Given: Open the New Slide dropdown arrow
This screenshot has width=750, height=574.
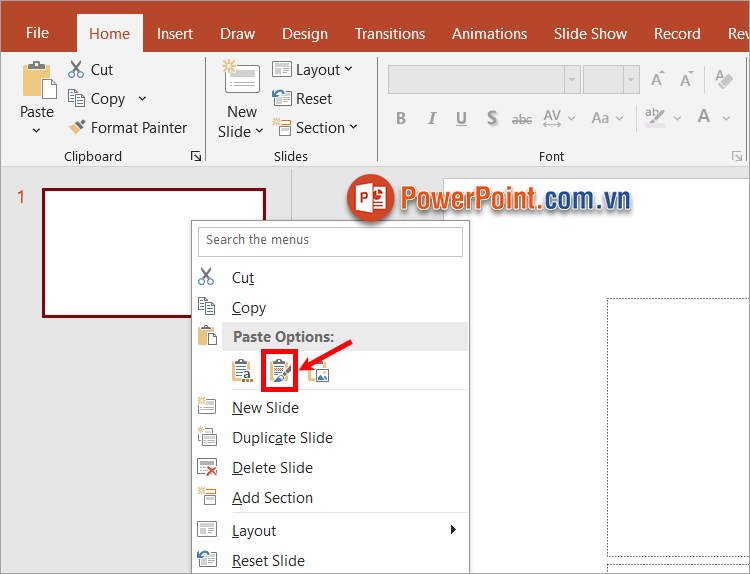Looking at the screenshot, I should pos(259,131).
